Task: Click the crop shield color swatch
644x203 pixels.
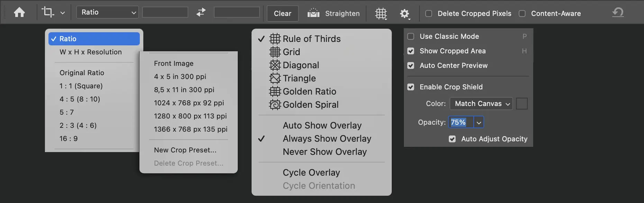Action: [521, 104]
